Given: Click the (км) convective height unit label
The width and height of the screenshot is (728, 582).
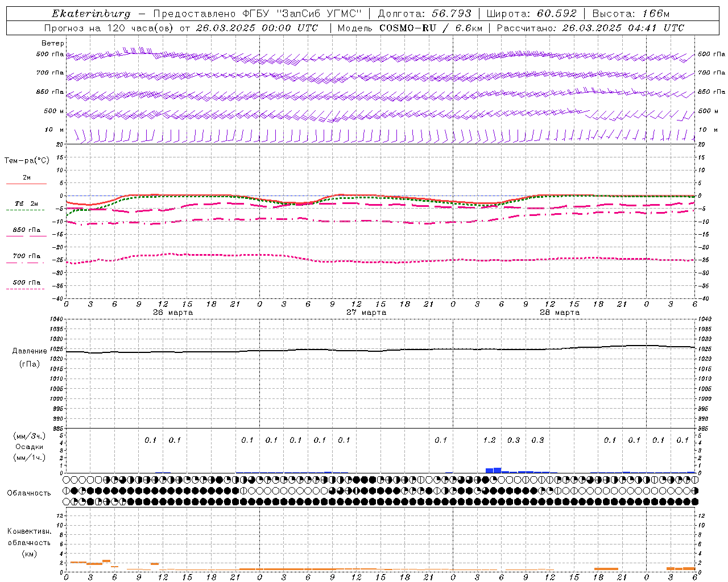Looking at the screenshot, I should (x=29, y=554).
